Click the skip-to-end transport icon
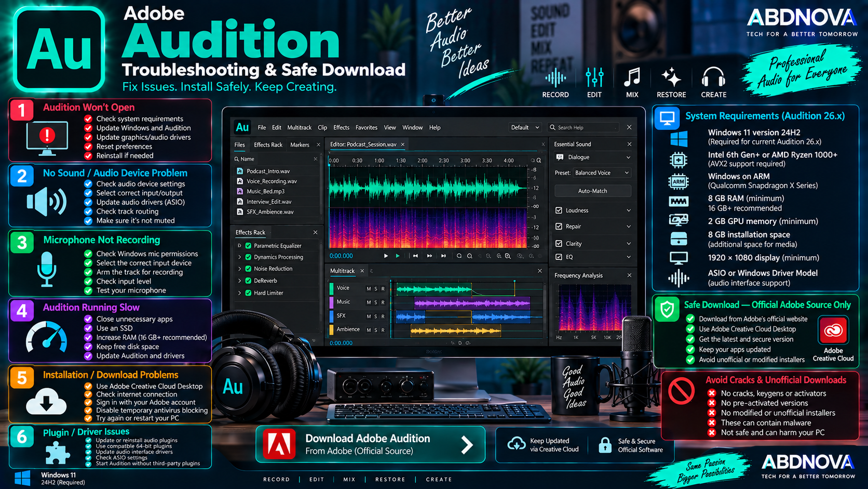Image resolution: width=868 pixels, height=489 pixels. point(443,256)
